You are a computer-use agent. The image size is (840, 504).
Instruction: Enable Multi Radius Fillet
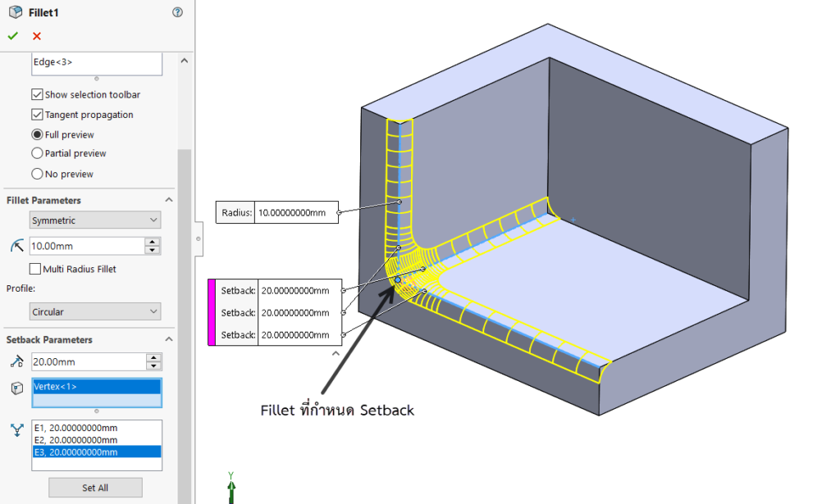tap(35, 269)
